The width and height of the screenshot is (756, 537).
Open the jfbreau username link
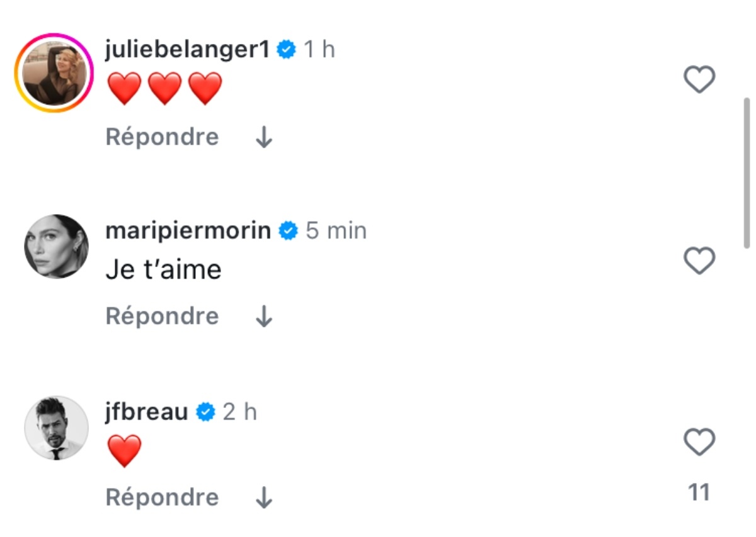pyautogui.click(x=146, y=412)
